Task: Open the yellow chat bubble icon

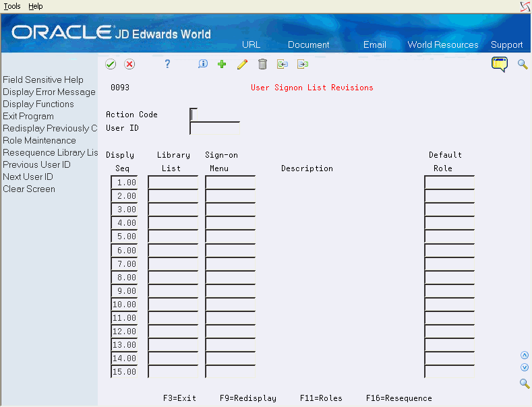Action: click(x=500, y=65)
